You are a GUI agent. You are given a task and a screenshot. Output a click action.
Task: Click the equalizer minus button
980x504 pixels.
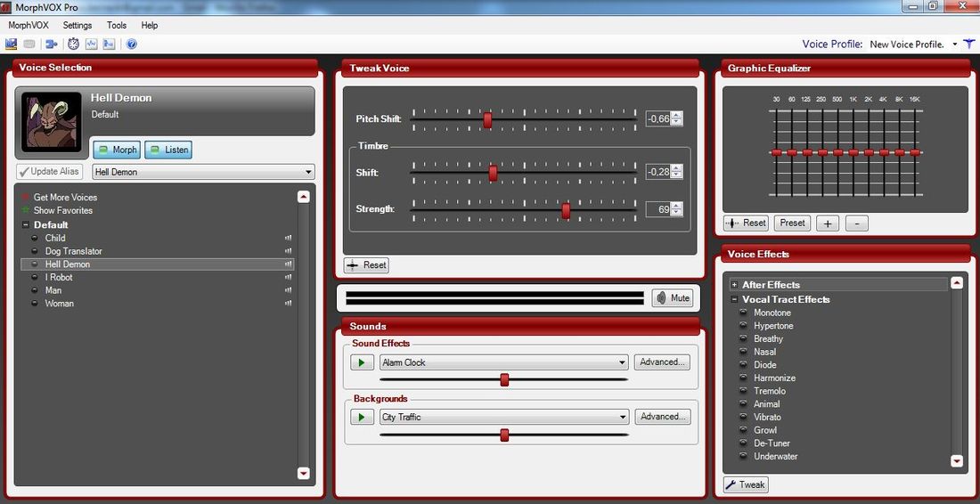coord(857,224)
